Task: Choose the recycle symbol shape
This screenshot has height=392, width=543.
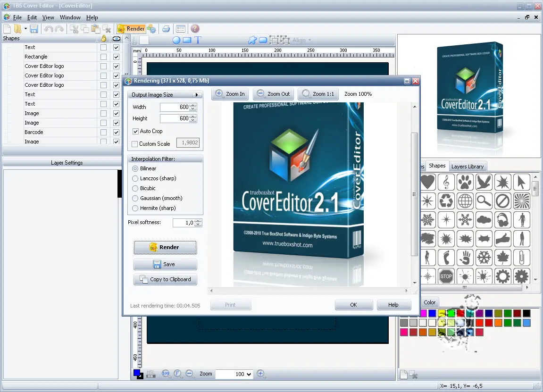Action: [446, 200]
